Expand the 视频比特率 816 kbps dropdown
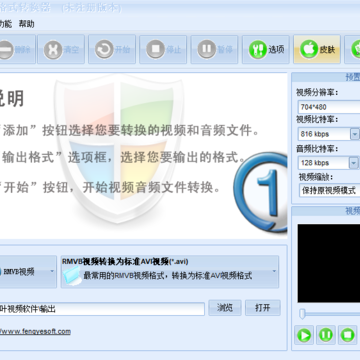This screenshot has width=360, height=360. [x=354, y=134]
